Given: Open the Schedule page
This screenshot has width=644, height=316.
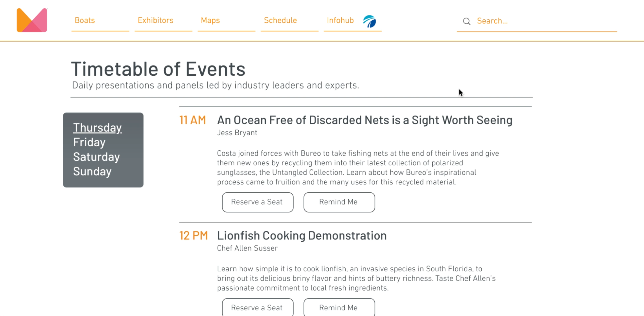Looking at the screenshot, I should tap(280, 20).
